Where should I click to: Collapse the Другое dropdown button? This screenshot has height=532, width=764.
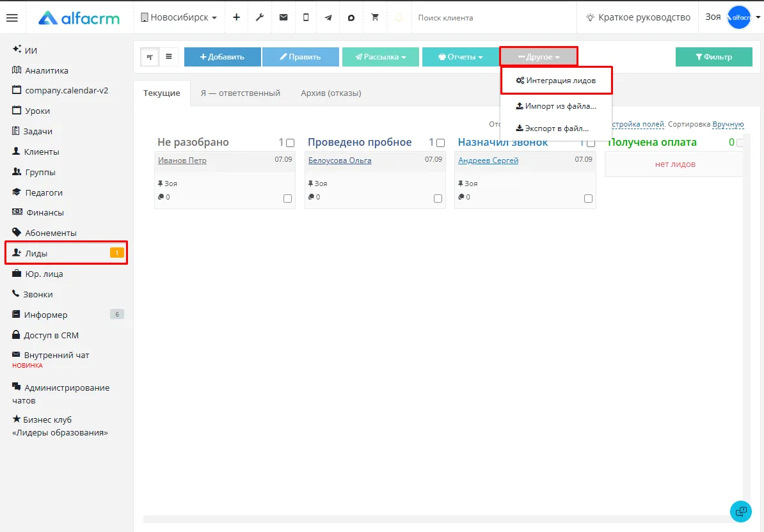(x=539, y=57)
